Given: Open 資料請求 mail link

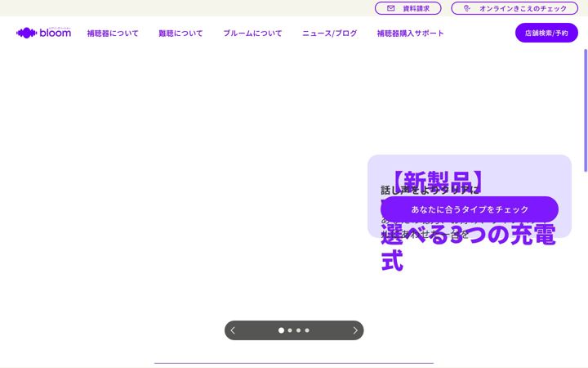Looking at the screenshot, I should [x=408, y=8].
